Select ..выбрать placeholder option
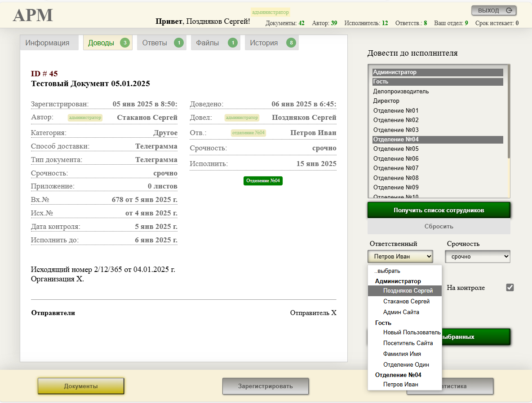This screenshot has width=532, height=403. (x=405, y=271)
